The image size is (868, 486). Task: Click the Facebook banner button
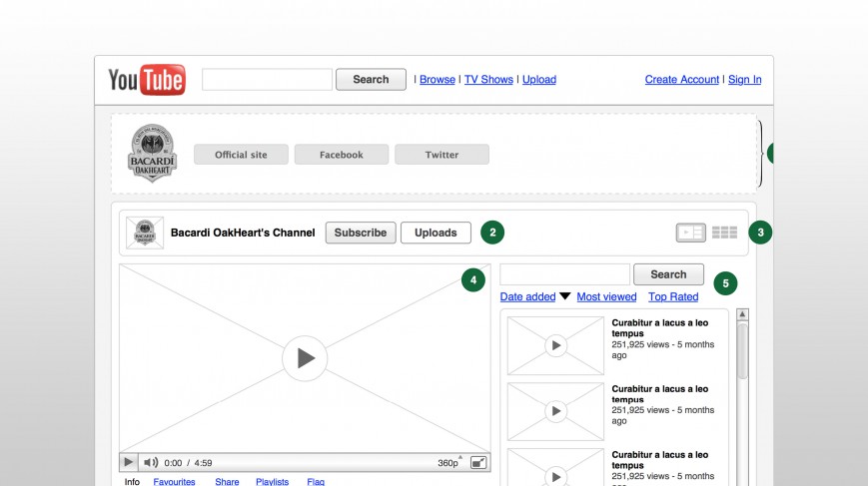tap(342, 155)
